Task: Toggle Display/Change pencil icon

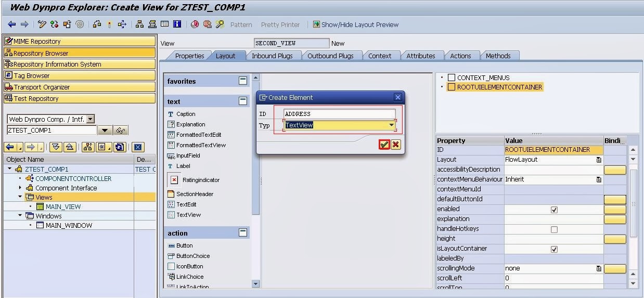Action: (42, 24)
